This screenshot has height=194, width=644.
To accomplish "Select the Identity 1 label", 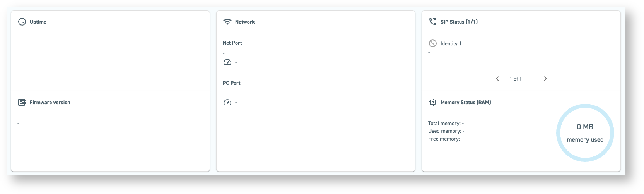I will tap(451, 43).
